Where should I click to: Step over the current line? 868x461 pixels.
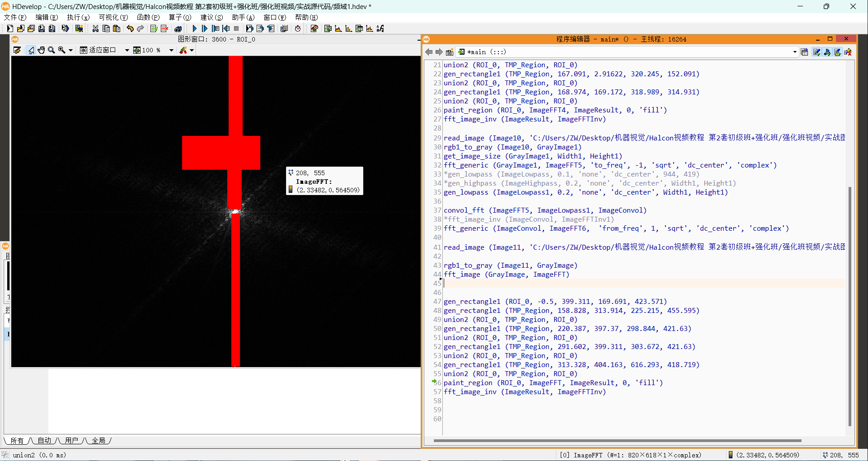(204, 28)
